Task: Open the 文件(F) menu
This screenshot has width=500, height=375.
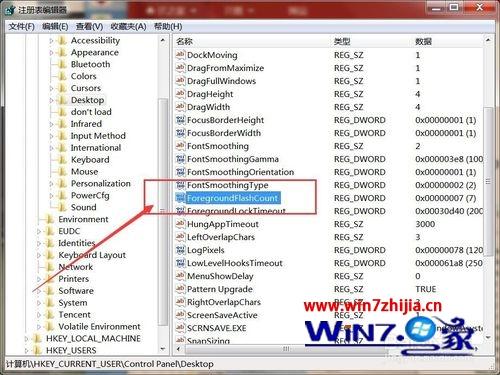Action: click(21, 26)
